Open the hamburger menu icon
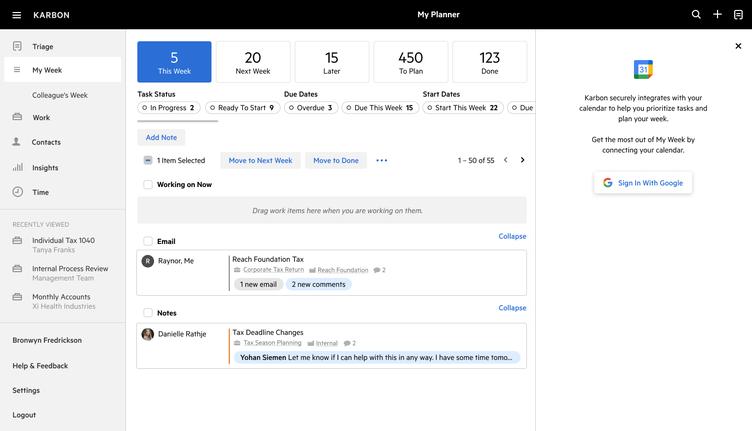The height and width of the screenshot is (431, 752). click(16, 15)
